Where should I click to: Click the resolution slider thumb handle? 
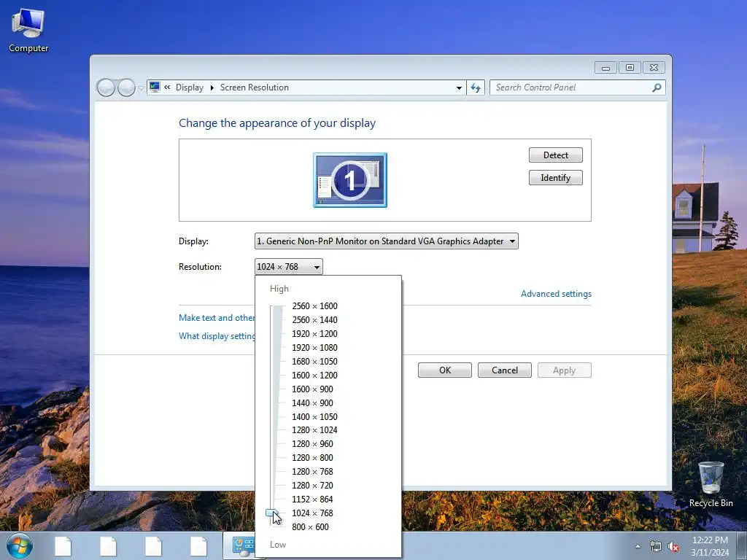(x=273, y=513)
